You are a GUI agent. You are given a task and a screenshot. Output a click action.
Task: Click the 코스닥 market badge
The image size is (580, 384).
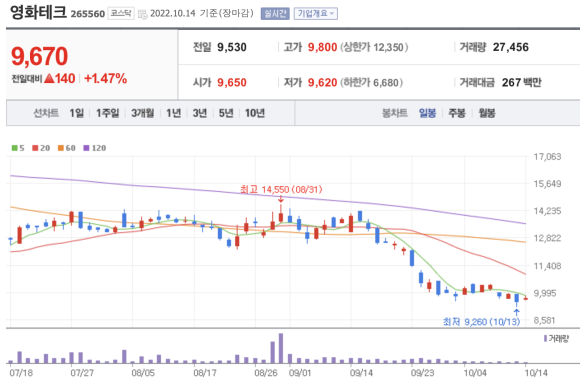click(x=121, y=14)
